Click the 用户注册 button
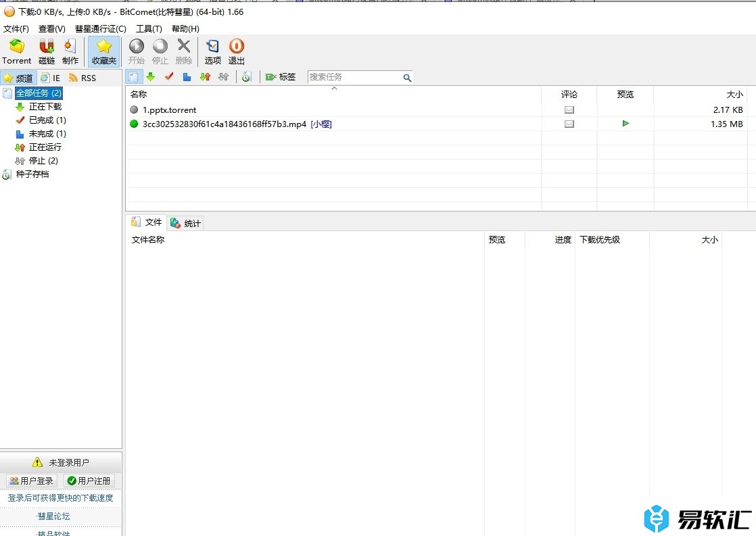756x536 pixels. [89, 481]
